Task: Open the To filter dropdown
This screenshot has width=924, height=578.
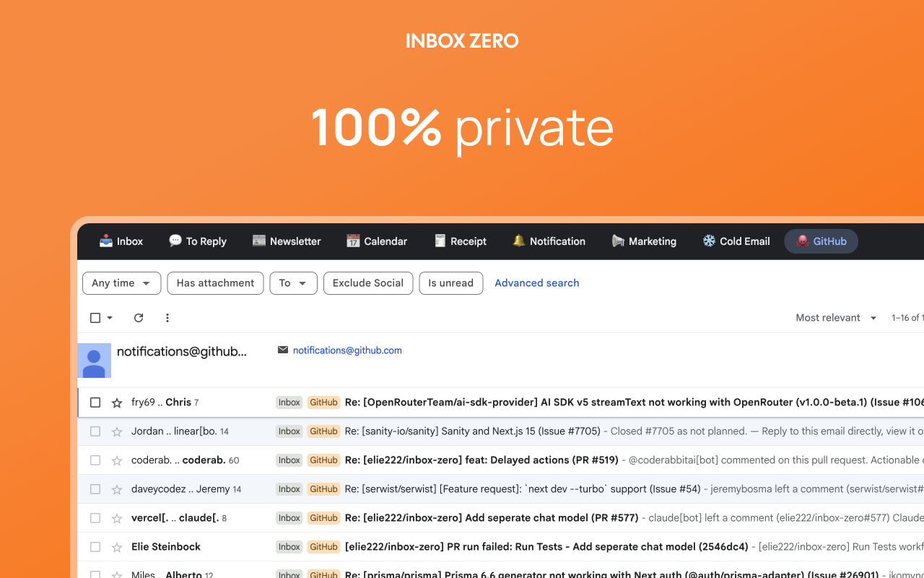Action: click(293, 283)
